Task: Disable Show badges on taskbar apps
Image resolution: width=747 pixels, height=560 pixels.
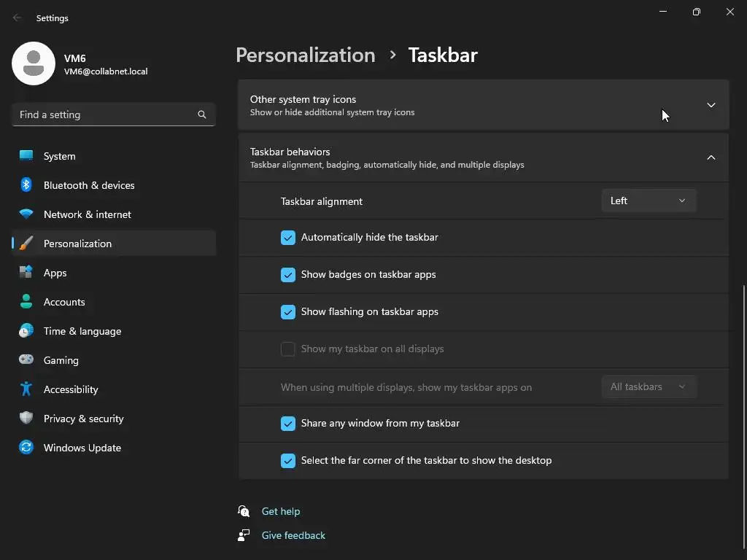Action: point(288,275)
